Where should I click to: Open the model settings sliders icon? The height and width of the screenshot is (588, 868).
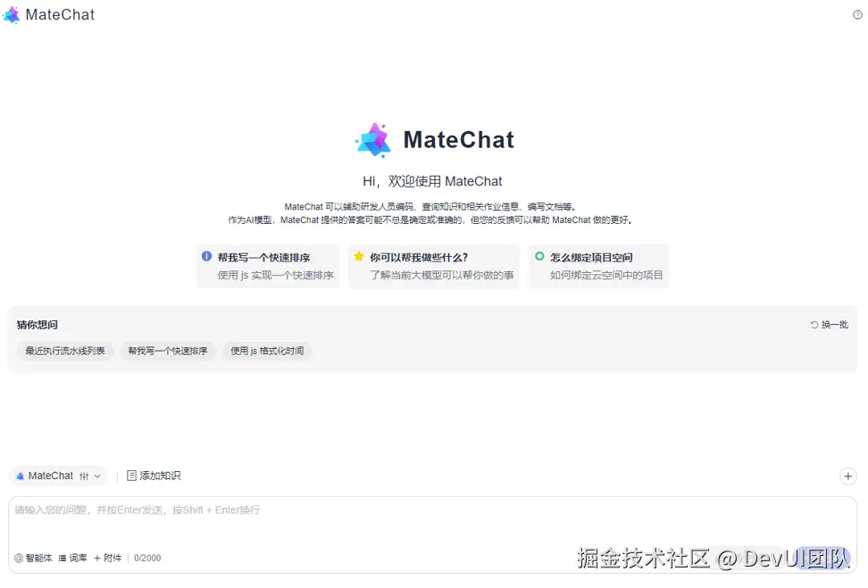(x=84, y=476)
